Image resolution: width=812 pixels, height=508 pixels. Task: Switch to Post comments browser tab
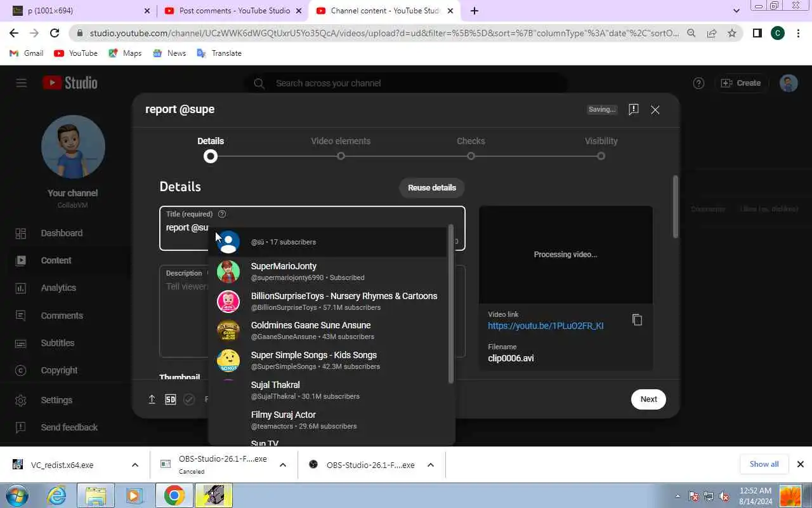pyautogui.click(x=233, y=11)
